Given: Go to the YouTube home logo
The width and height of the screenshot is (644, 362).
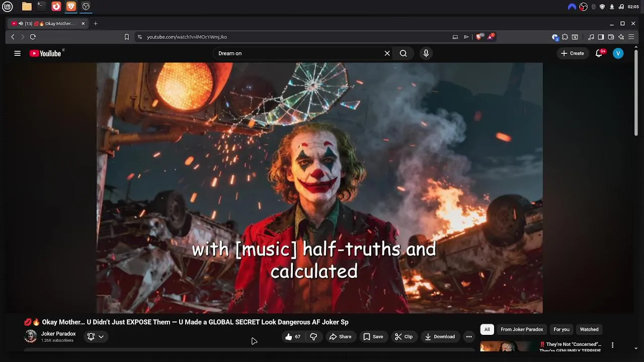Looking at the screenshot, I should (x=45, y=53).
